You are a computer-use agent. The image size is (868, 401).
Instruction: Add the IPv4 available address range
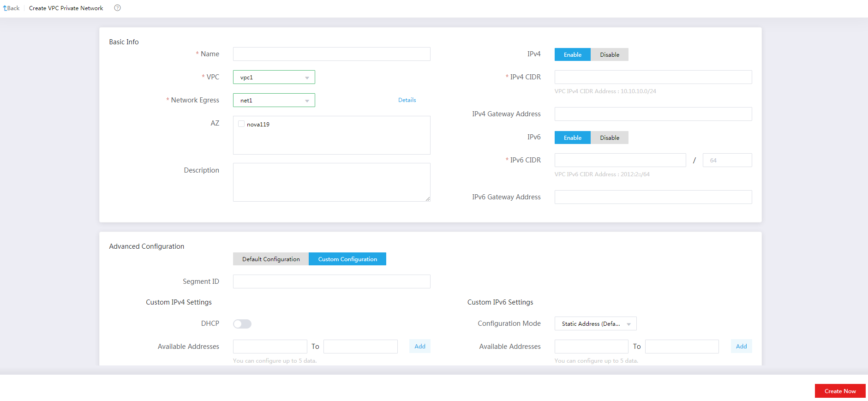(419, 347)
